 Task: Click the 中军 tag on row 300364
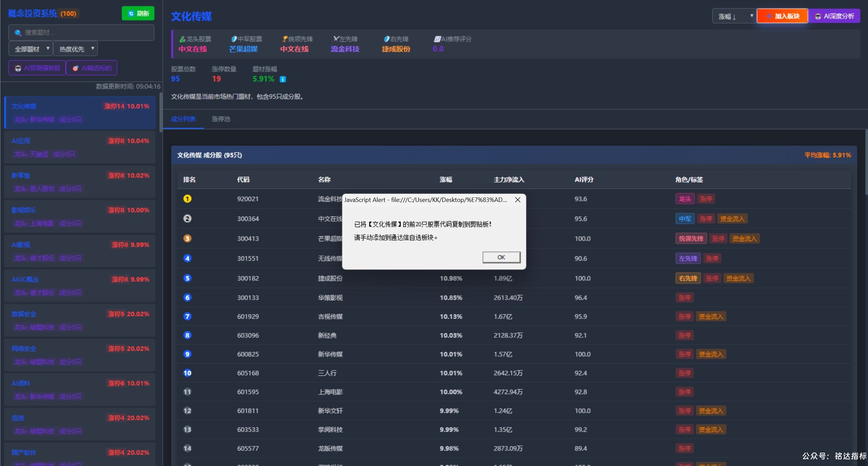685,219
